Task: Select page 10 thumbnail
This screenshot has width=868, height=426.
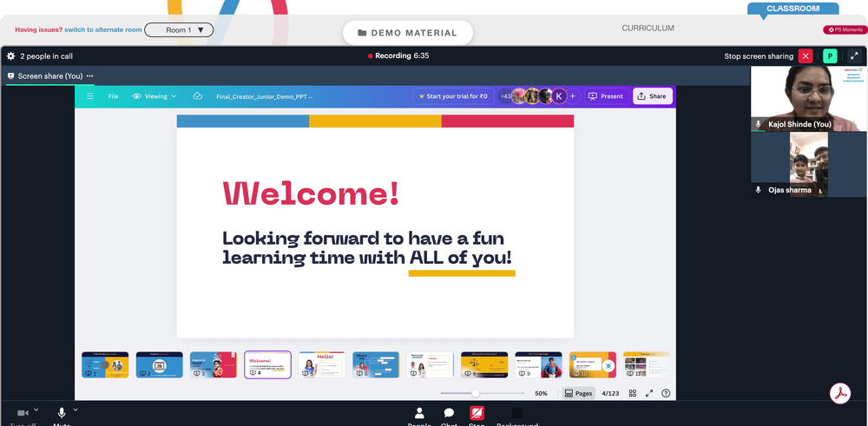Action: (593, 364)
